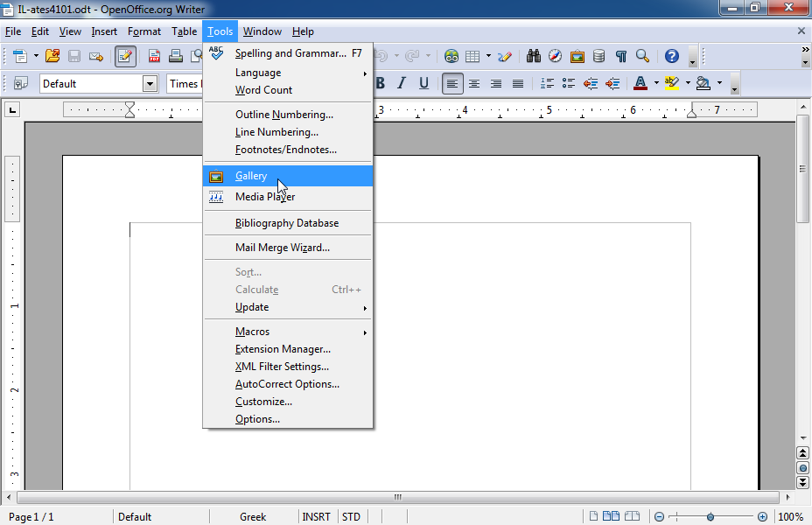Click the Increase Indent icon
The height and width of the screenshot is (525, 812).
612,83
